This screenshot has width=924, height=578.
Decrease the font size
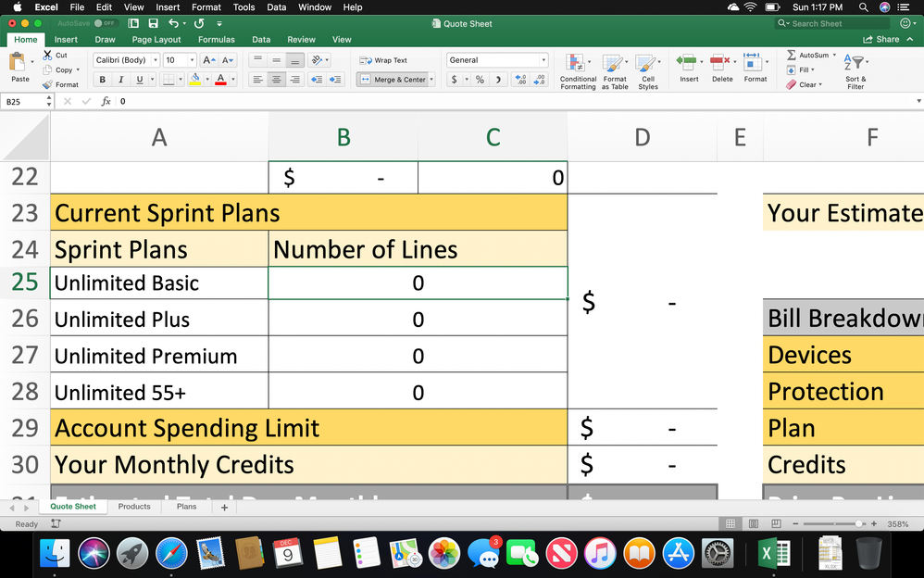[228, 60]
